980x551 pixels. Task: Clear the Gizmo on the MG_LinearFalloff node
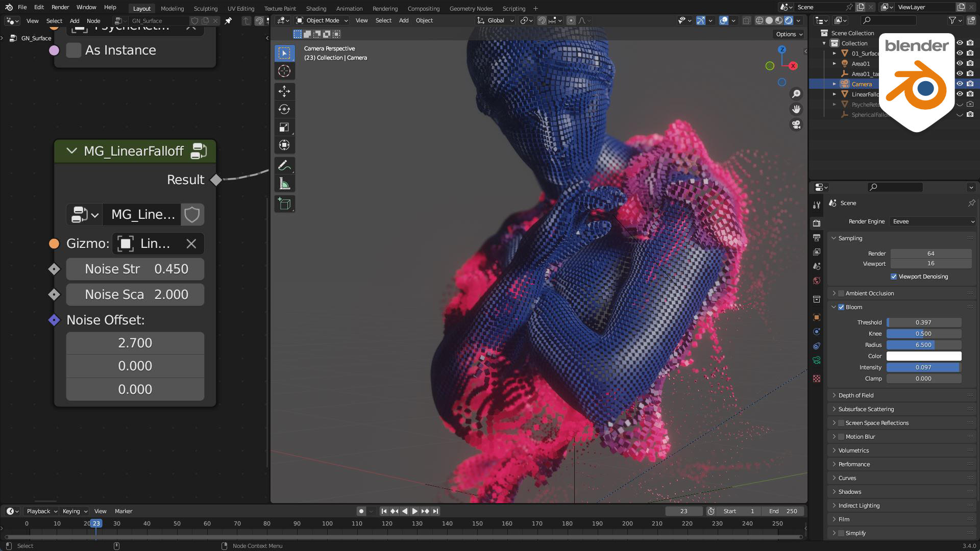click(191, 243)
